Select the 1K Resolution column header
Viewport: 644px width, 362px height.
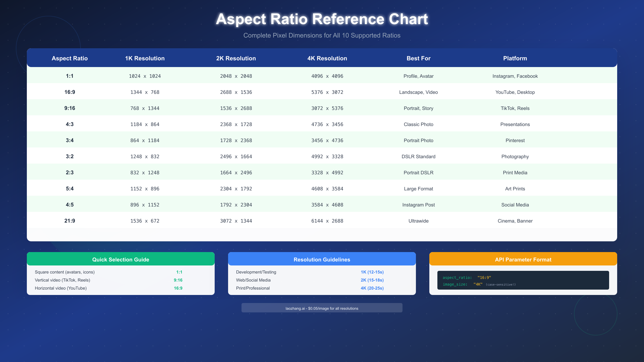coord(145,58)
